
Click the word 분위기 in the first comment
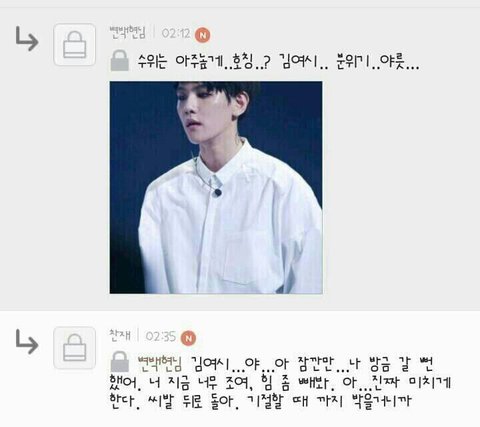click(352, 62)
